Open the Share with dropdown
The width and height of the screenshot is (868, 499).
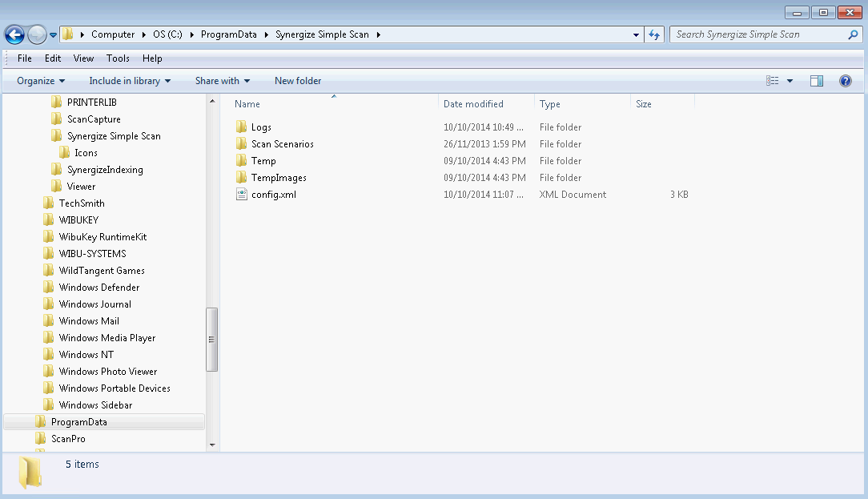223,81
